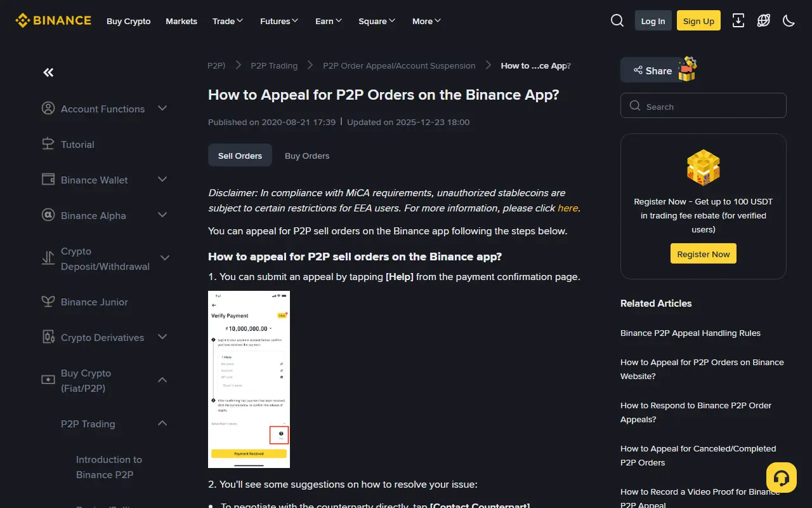Collapse sidebar with double-chevron icon
Image resolution: width=812 pixels, height=508 pixels.
(48, 72)
